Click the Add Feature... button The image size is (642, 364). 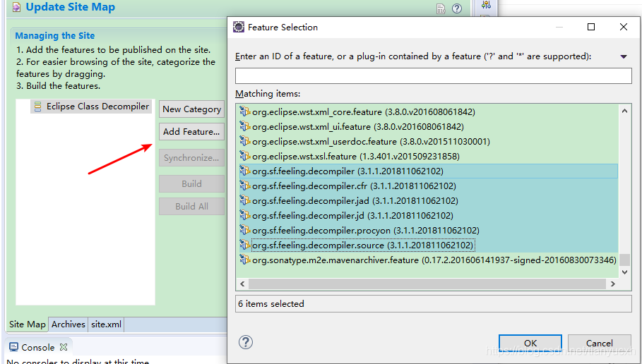coord(191,132)
